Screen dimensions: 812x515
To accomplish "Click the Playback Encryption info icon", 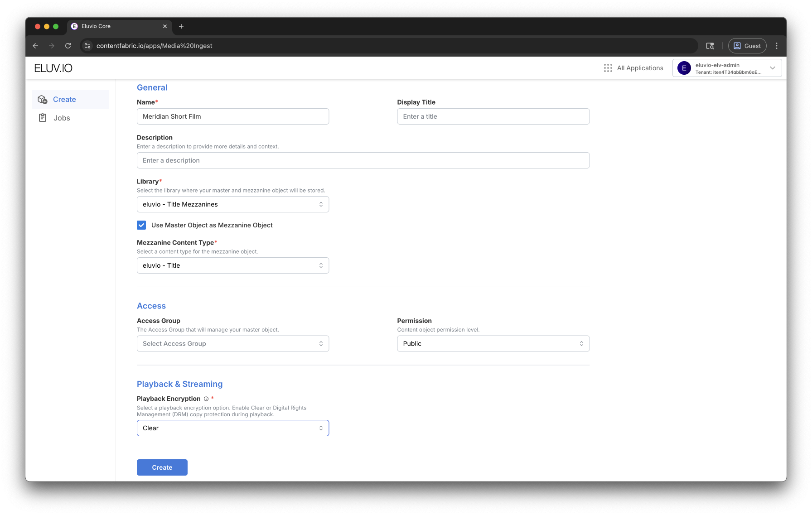I will 206,399.
